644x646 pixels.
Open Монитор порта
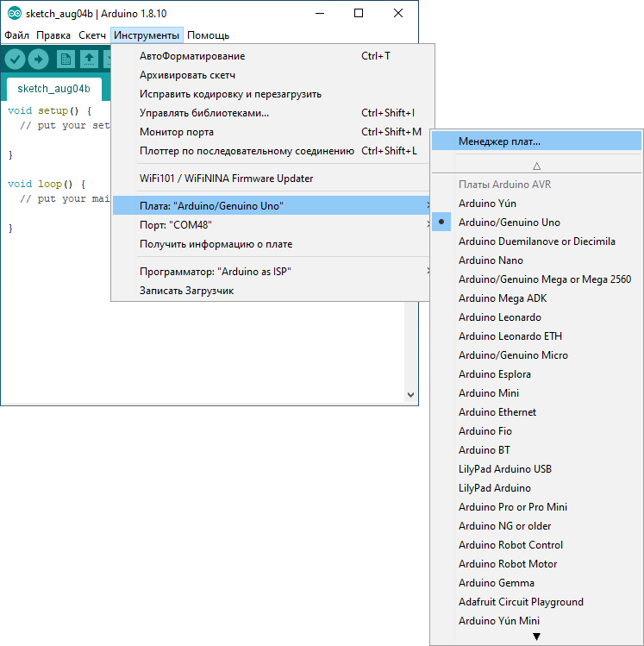click(x=272, y=132)
